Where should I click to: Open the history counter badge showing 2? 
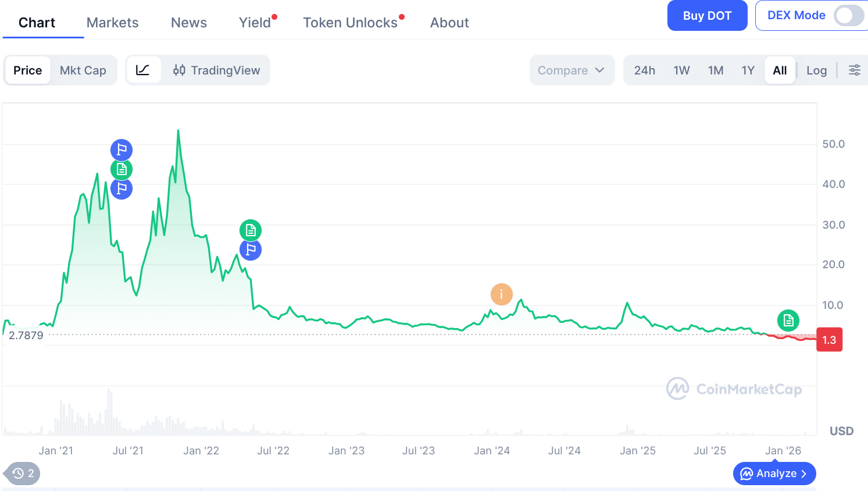point(23,474)
